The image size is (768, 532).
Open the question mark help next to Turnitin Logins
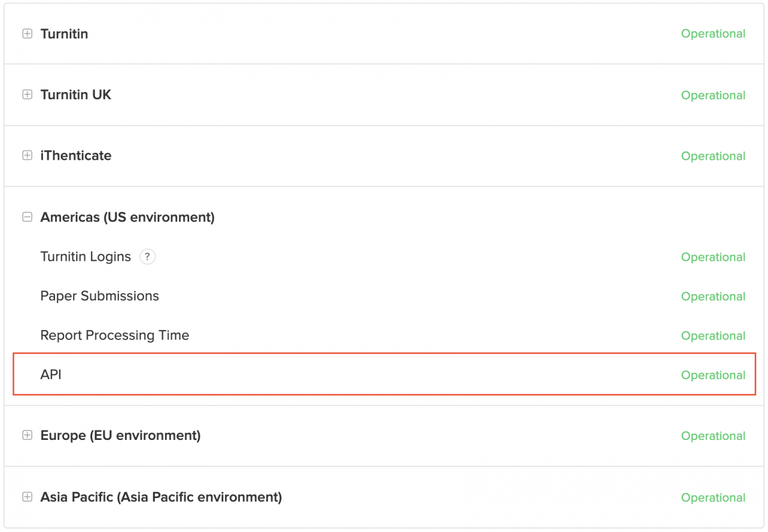pyautogui.click(x=148, y=257)
